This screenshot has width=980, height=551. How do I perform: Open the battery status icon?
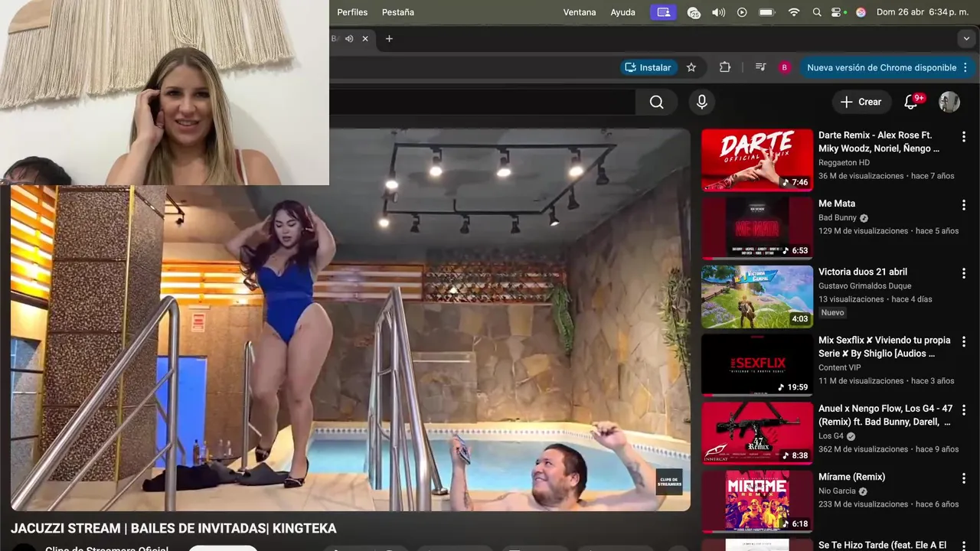point(766,12)
